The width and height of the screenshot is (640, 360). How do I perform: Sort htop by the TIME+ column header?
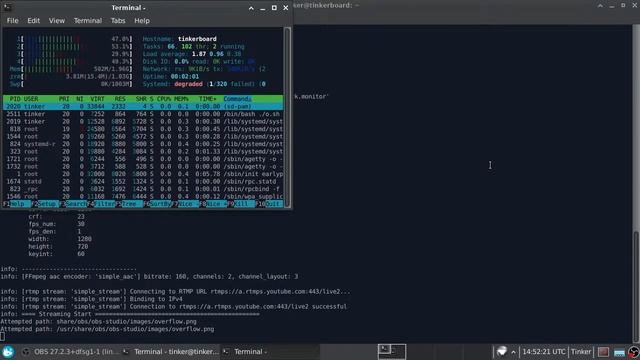[208, 99]
